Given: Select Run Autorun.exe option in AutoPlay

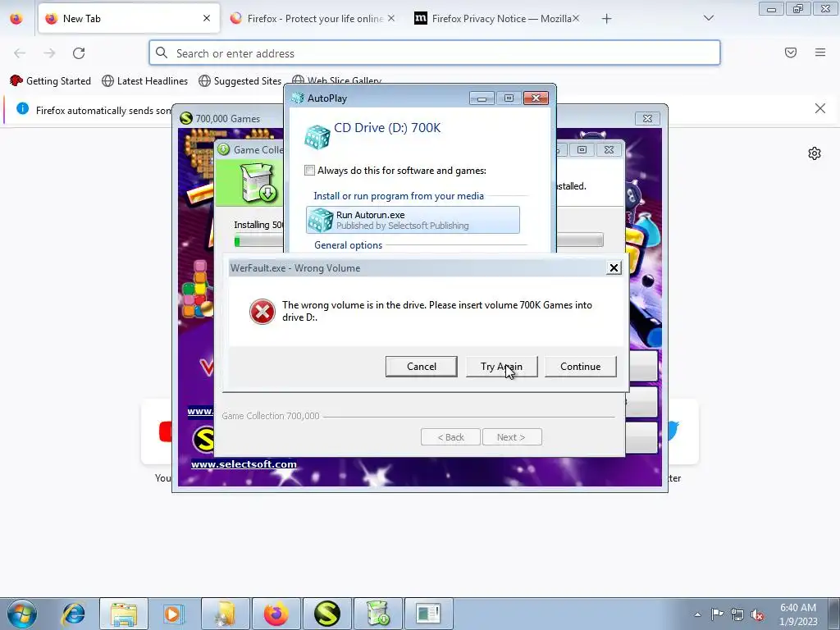Looking at the screenshot, I should [x=413, y=220].
